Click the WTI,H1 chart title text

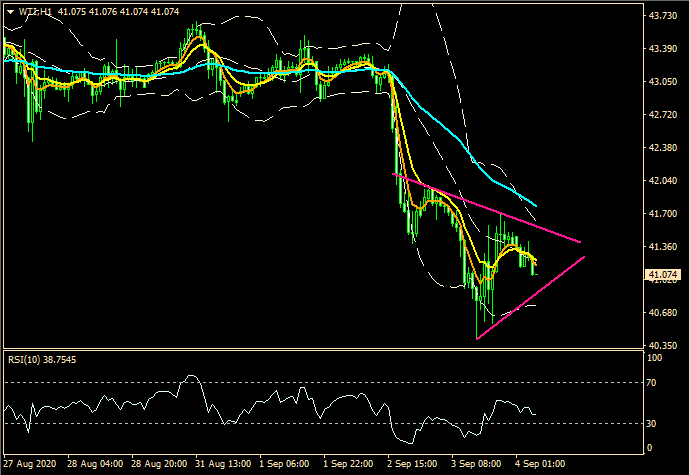[x=35, y=11]
